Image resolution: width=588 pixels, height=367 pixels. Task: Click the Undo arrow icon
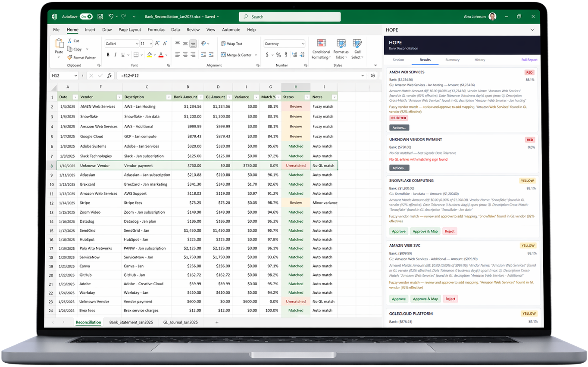[111, 17]
